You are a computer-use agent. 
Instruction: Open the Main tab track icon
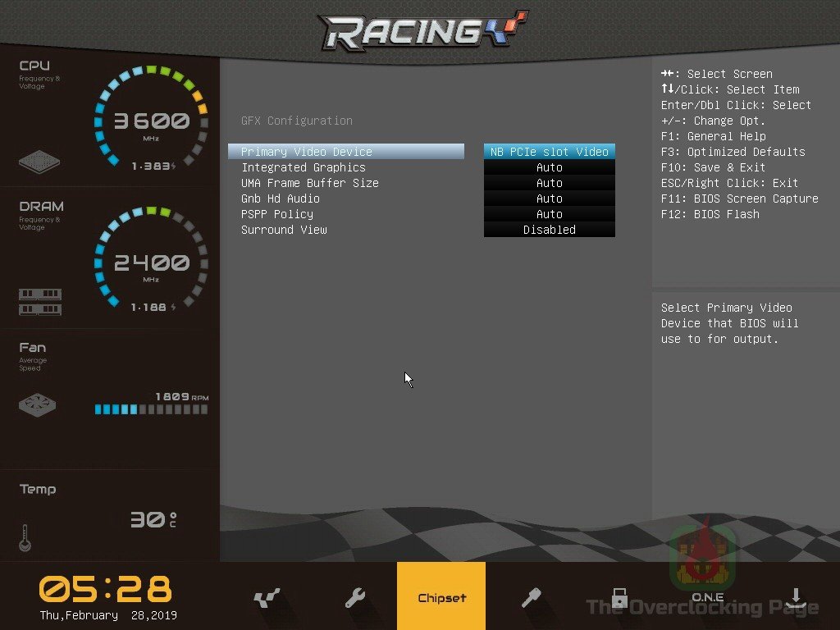coord(267,598)
